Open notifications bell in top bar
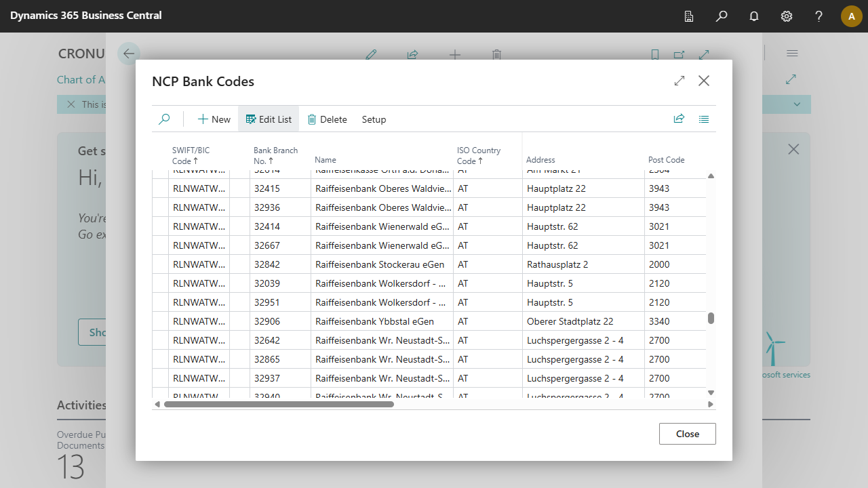 click(x=754, y=16)
